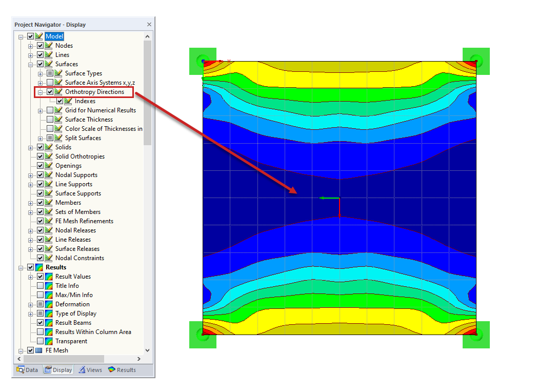Expand the Deformation results branch
Image resolution: width=537 pixels, height=392 pixels.
pyautogui.click(x=32, y=304)
